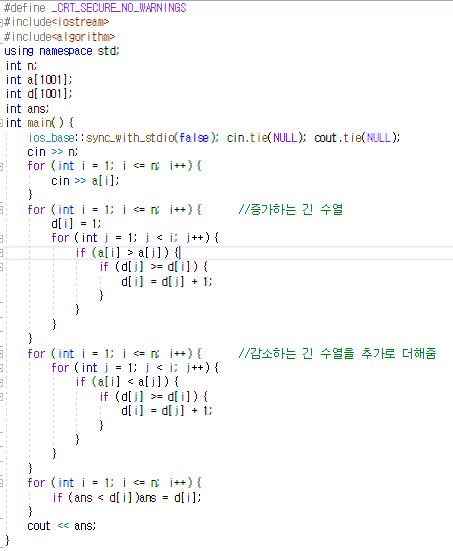
Task: Click the 'cout.tie(NULL);' statement
Action: pyautogui.click(x=357, y=137)
